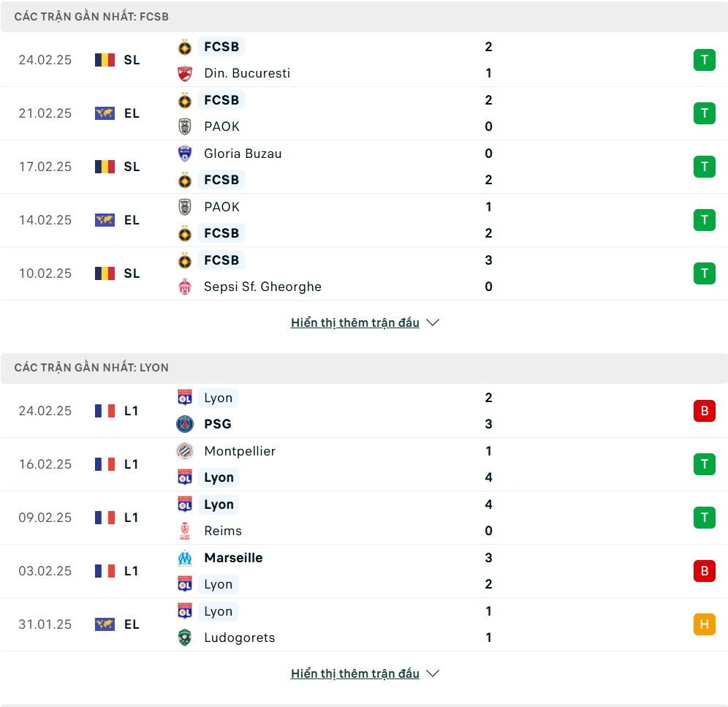Open the Marseille vs Lyon match row
This screenshot has height=707, width=728.
coord(365,571)
